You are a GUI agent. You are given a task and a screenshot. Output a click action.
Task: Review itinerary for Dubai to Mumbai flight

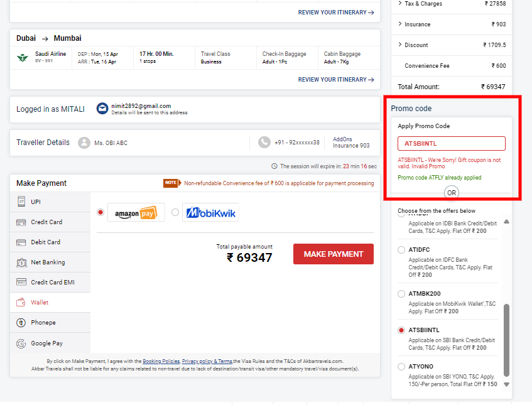pyautogui.click(x=336, y=80)
